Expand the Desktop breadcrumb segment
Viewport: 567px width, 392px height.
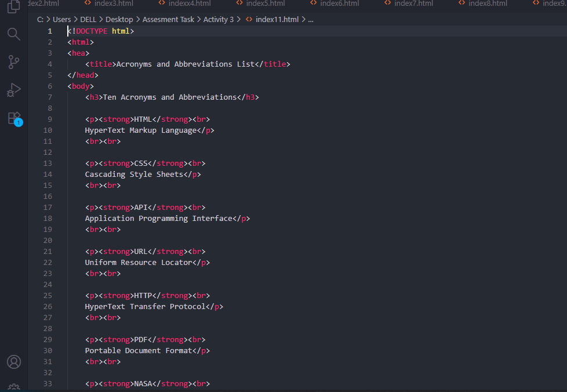pyautogui.click(x=119, y=19)
